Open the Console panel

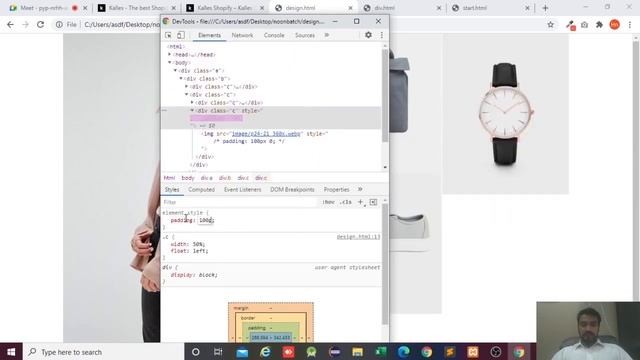tap(274, 36)
